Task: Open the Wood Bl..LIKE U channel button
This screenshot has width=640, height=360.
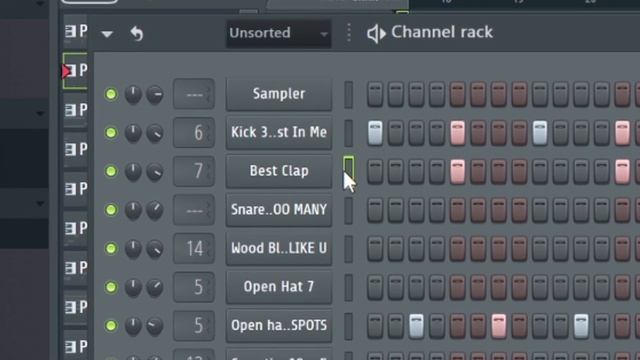Action: click(x=279, y=248)
